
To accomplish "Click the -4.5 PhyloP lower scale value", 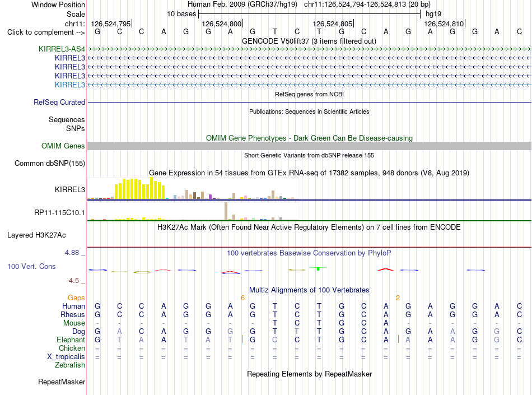I will tap(73, 281).
